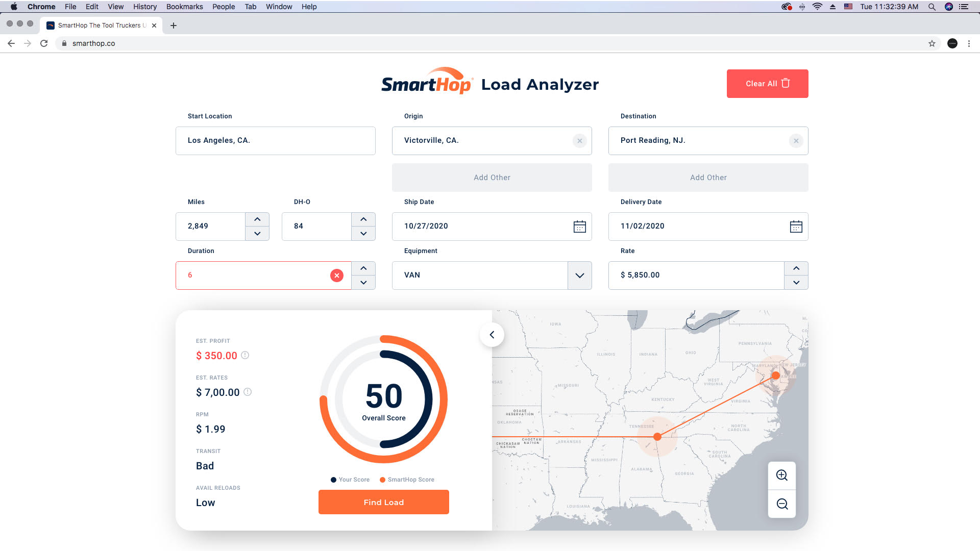Open Notification Center list icon

pyautogui.click(x=963, y=7)
